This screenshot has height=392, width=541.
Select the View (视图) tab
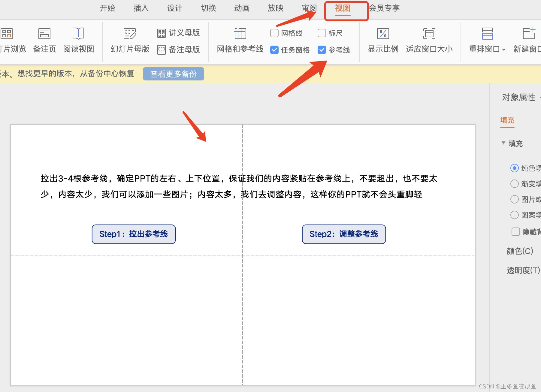coord(343,8)
